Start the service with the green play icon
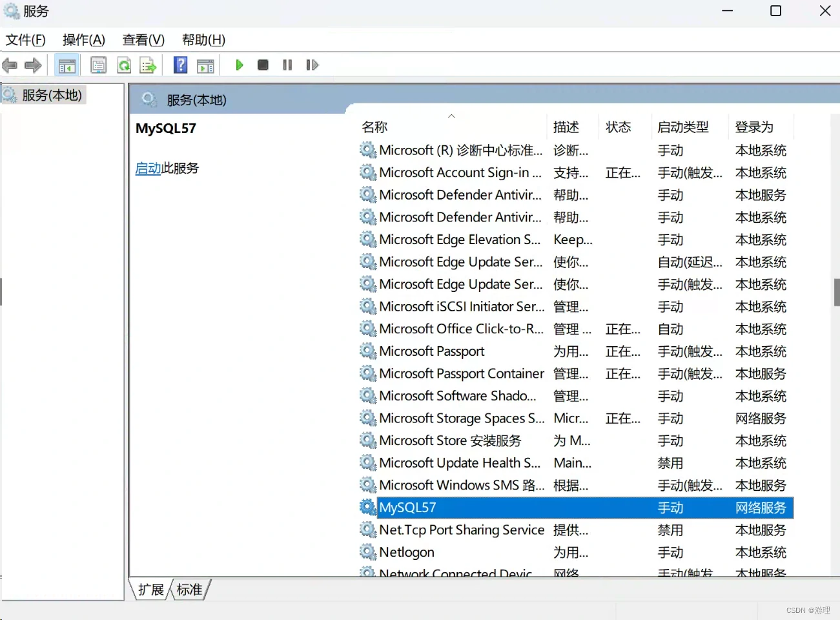The height and width of the screenshot is (620, 840). click(240, 65)
